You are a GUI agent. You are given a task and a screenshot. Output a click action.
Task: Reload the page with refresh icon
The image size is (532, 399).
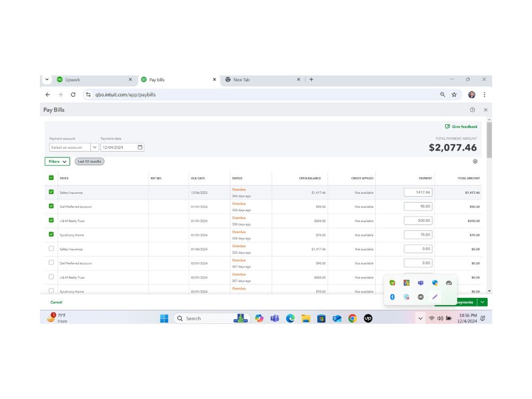73,95
